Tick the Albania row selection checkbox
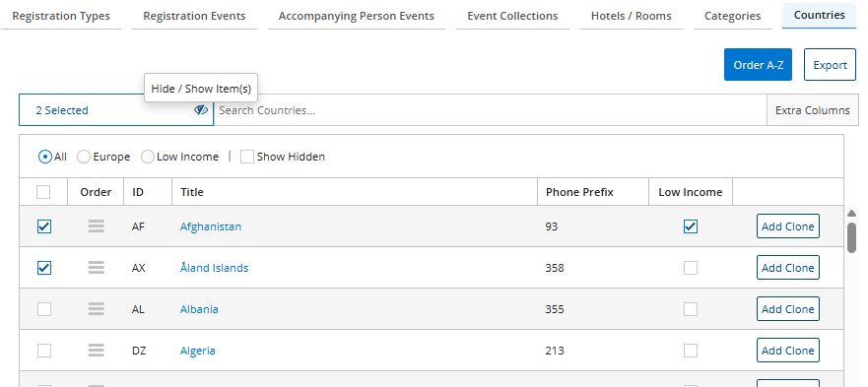The height and width of the screenshot is (387, 868). [44, 309]
